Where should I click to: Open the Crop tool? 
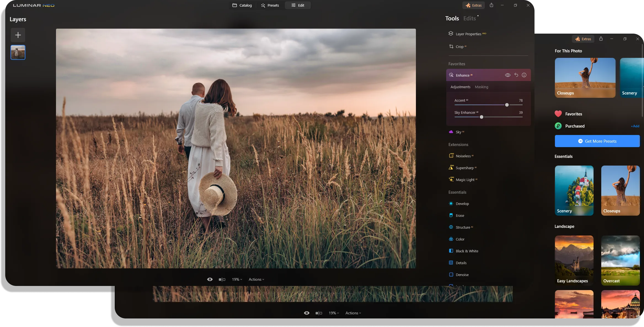pyautogui.click(x=459, y=47)
